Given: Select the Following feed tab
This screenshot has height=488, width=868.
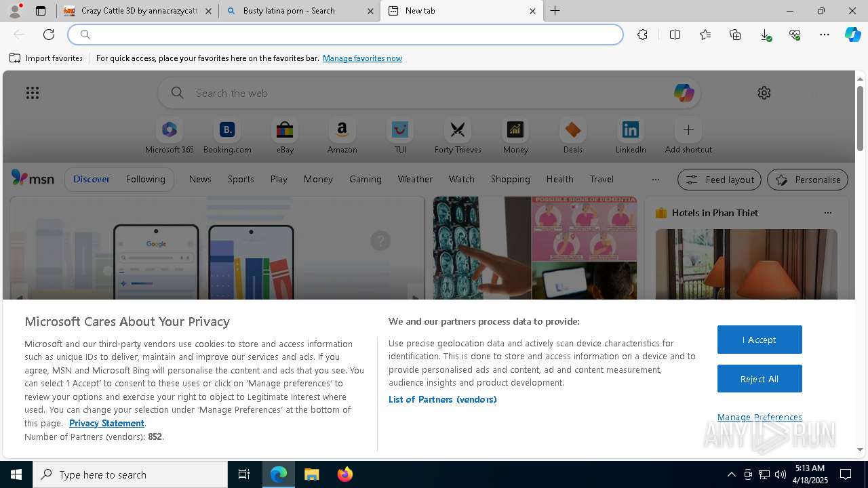Looking at the screenshot, I should point(145,179).
